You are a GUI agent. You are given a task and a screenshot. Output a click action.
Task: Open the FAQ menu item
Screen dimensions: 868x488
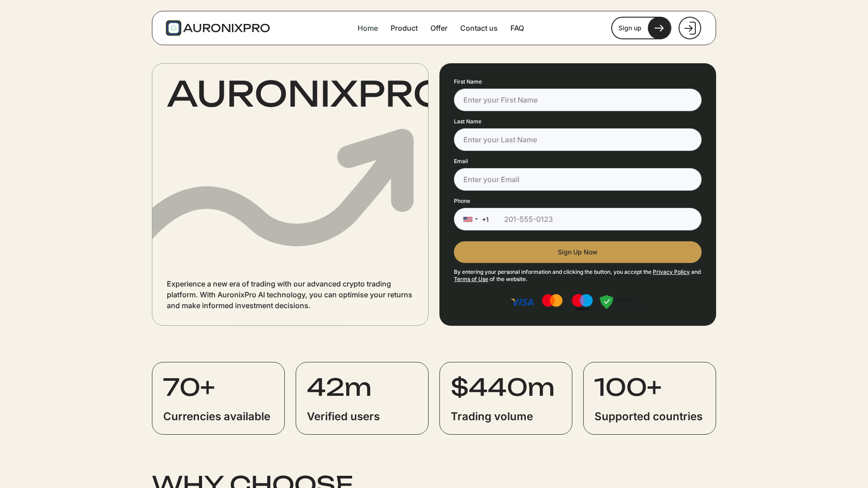tap(517, 28)
